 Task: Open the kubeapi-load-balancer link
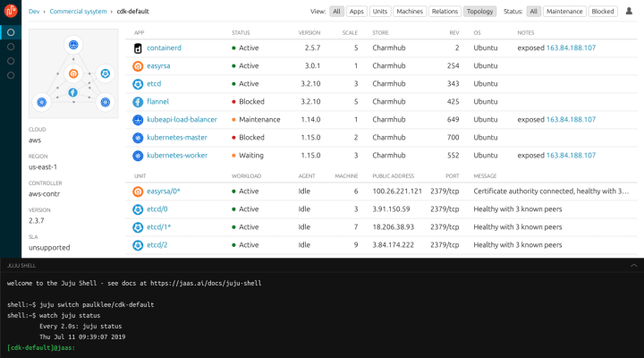tap(182, 120)
